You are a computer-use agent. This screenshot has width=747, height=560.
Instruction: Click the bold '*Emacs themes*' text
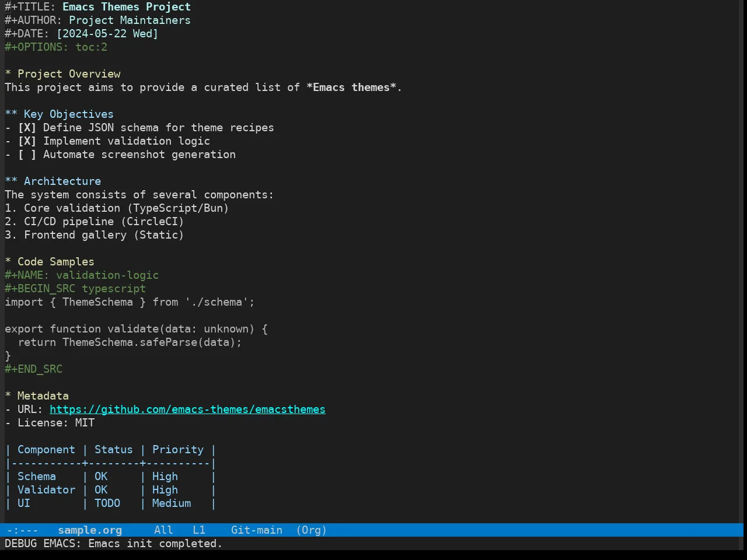pos(351,87)
